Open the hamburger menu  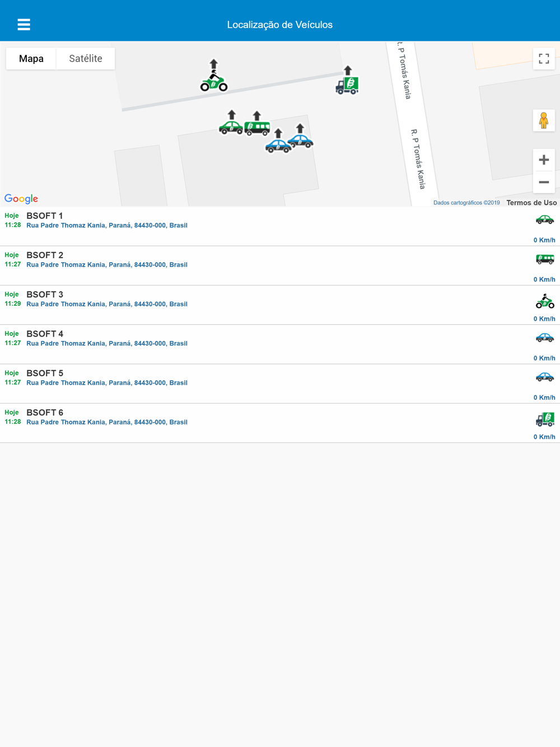[x=24, y=25]
